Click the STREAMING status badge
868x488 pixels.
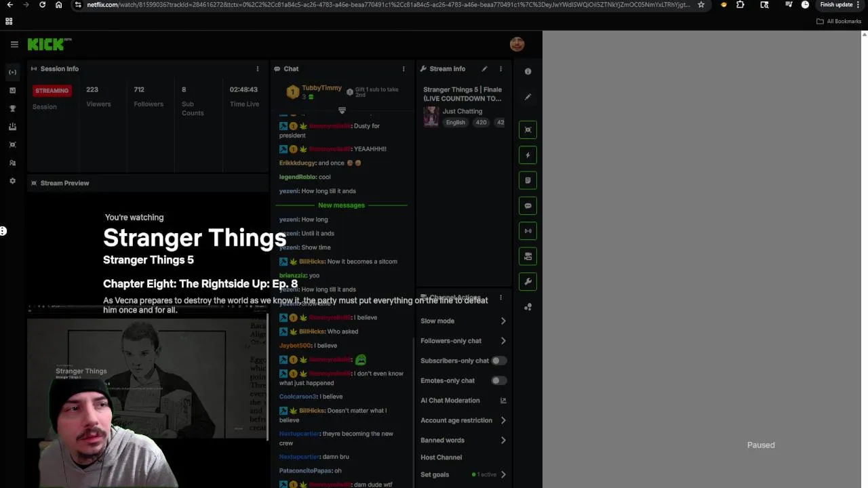click(52, 90)
